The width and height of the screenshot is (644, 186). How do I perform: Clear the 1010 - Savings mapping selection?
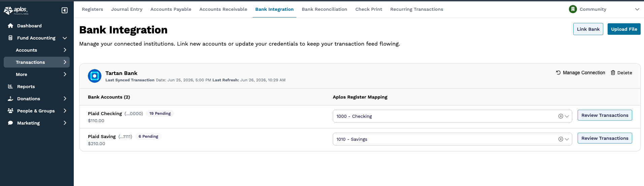click(561, 139)
